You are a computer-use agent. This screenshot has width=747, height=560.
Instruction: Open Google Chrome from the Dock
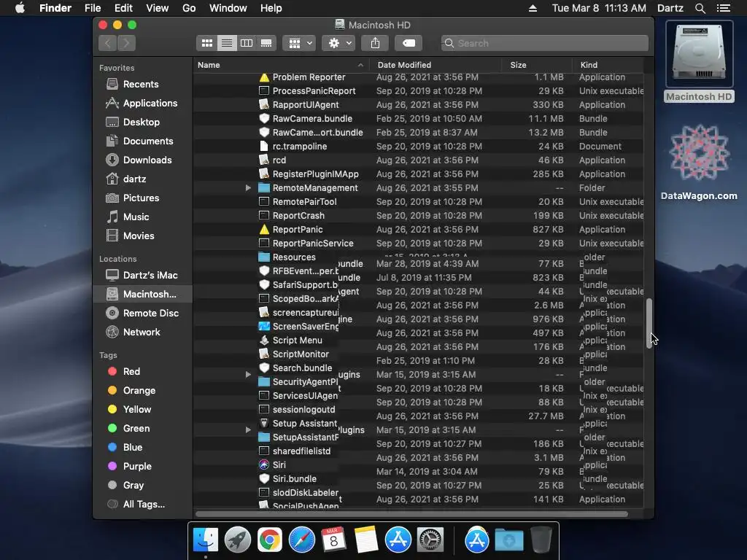(270, 540)
